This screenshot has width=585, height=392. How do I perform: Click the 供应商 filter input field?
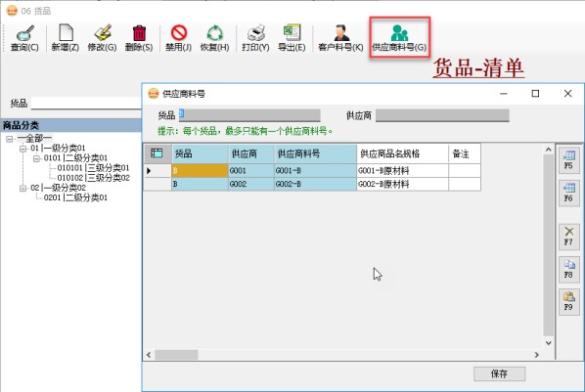pyautogui.click(x=442, y=115)
